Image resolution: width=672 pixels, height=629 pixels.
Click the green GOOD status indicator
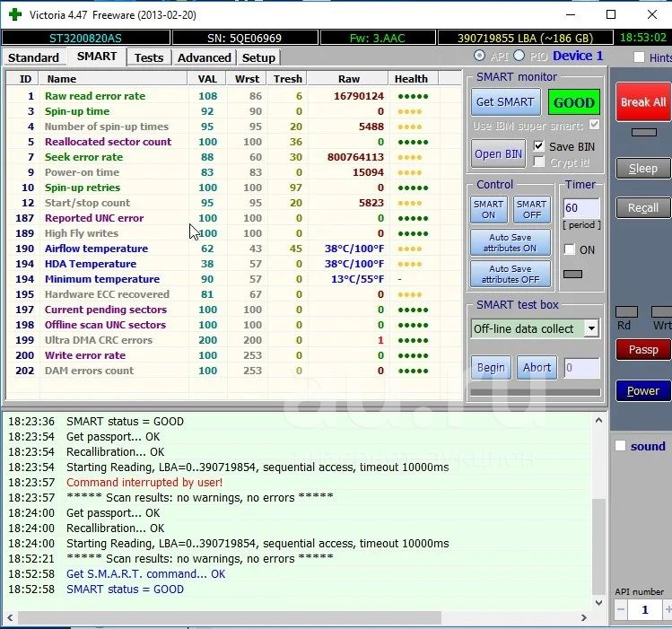574,102
